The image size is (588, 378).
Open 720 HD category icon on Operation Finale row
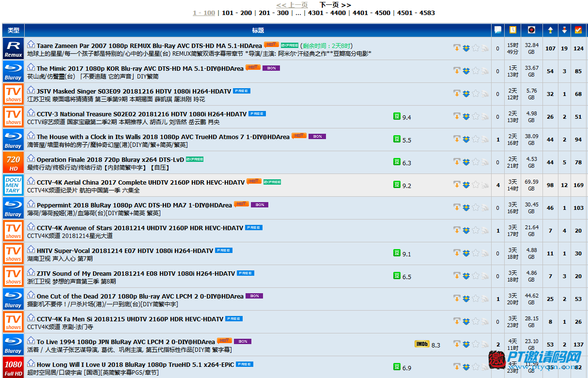click(13, 162)
